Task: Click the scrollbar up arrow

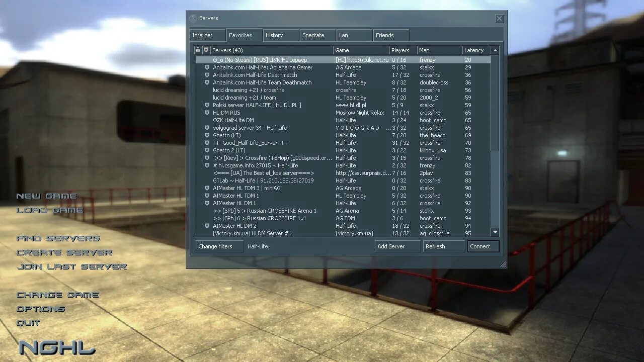Action: [x=495, y=50]
